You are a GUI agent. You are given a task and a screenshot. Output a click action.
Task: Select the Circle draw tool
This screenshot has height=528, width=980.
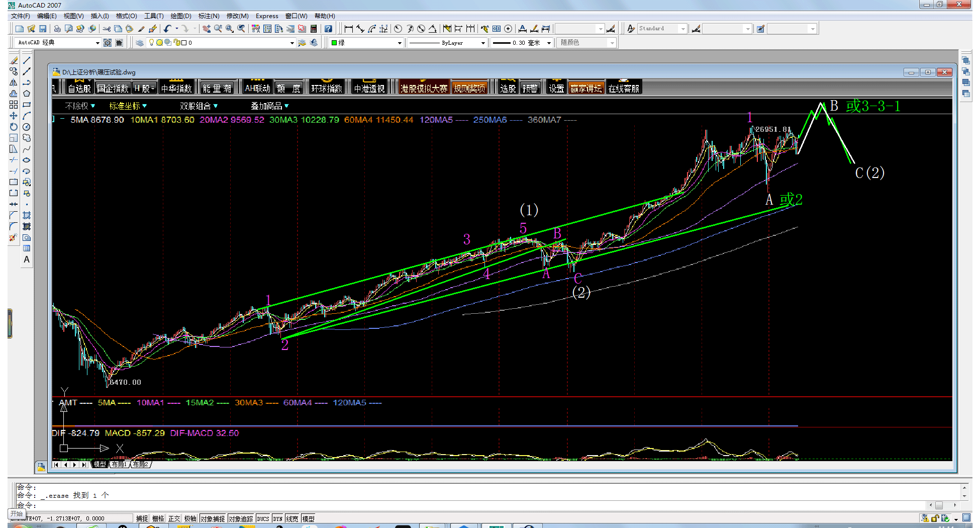27,127
